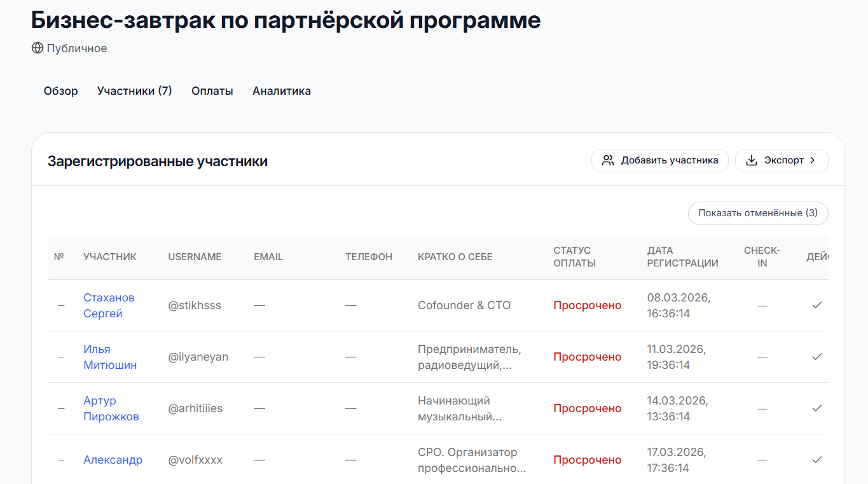Click checkmark action in Александр row
This screenshot has width=868, height=484.
[817, 460]
